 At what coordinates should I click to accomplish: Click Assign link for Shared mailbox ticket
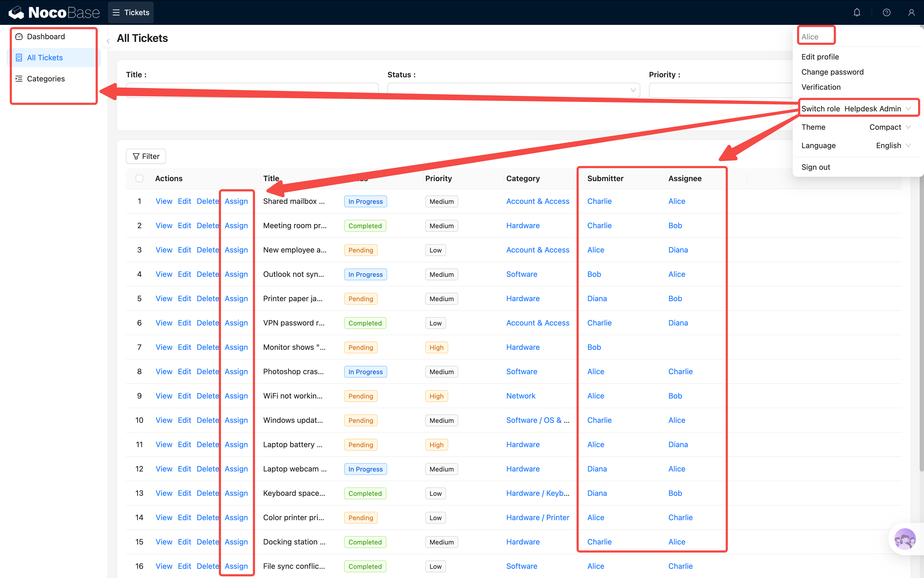tap(236, 201)
